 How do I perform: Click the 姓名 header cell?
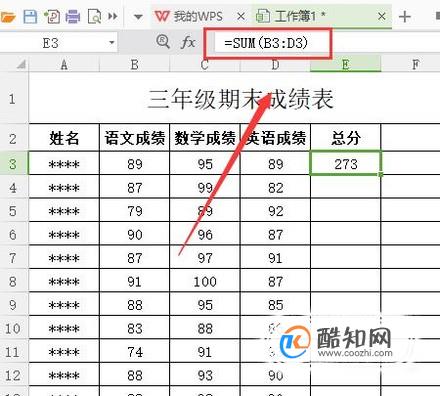(x=64, y=138)
